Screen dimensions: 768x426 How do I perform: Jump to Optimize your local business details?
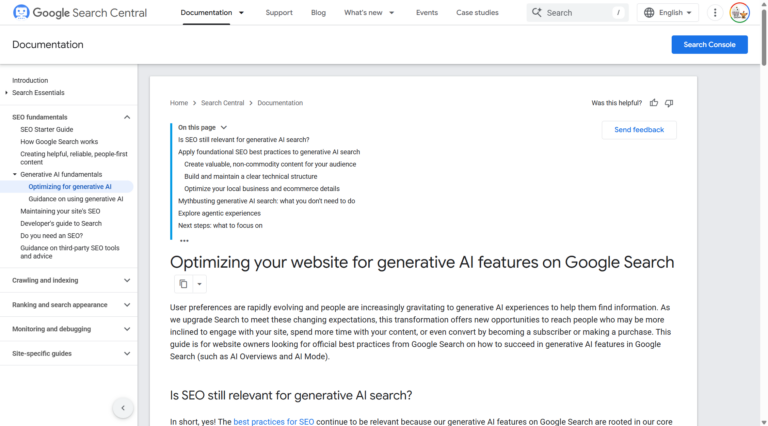[262, 189]
